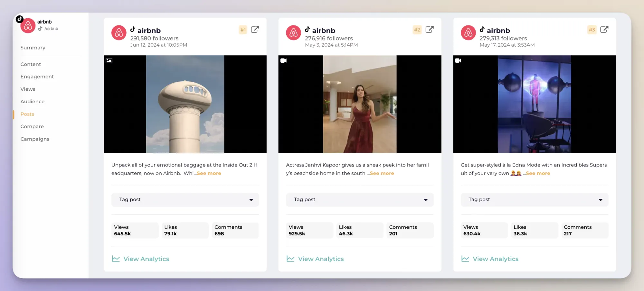The height and width of the screenshot is (291, 644).
Task: Click the #1 rank badge
Action: coord(243,30)
